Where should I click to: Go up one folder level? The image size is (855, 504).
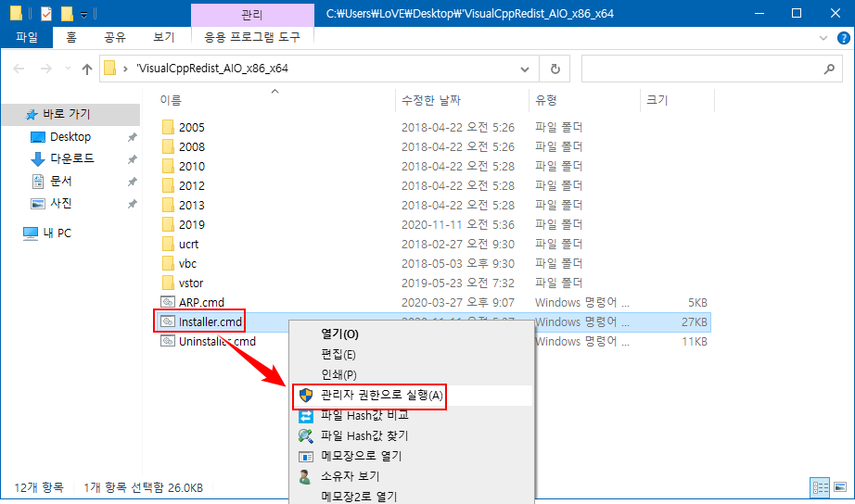87,69
